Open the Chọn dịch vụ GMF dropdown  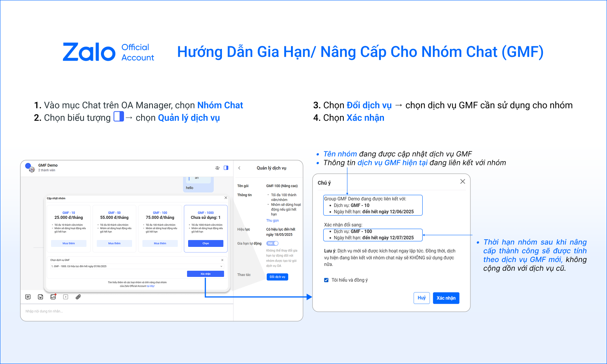pyautogui.click(x=137, y=266)
